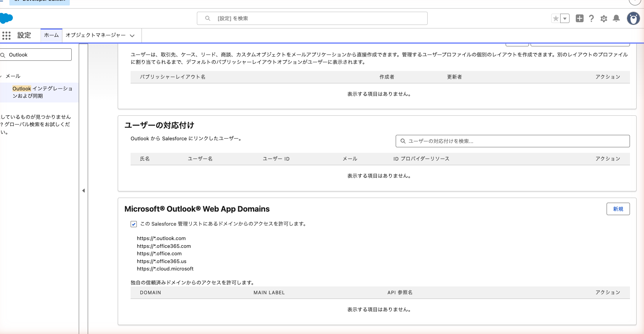This screenshot has width=644, height=334.
Task: Click the ID プロバイダーリソース column header
Action: 421,159
